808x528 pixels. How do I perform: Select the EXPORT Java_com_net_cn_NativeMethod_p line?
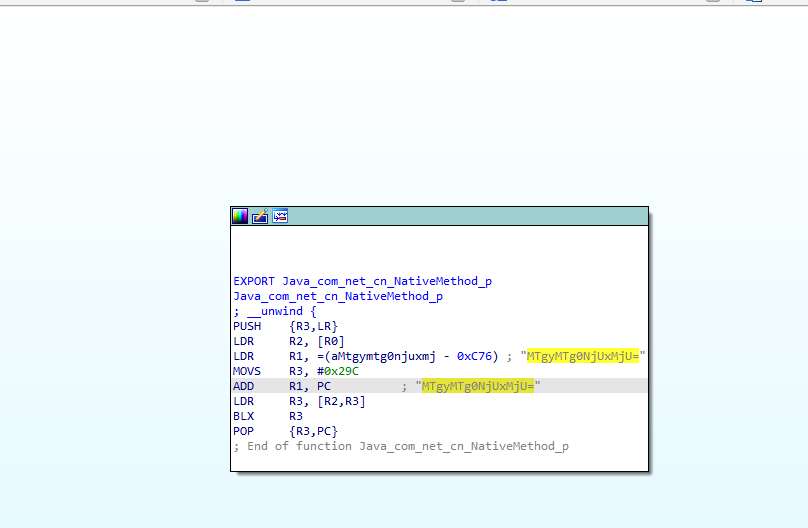(x=362, y=281)
